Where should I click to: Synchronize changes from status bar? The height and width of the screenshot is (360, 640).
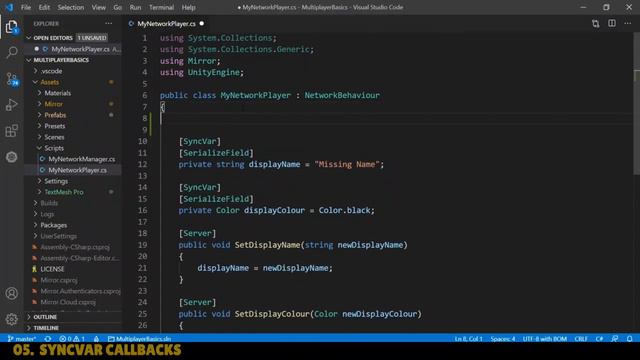point(48,339)
